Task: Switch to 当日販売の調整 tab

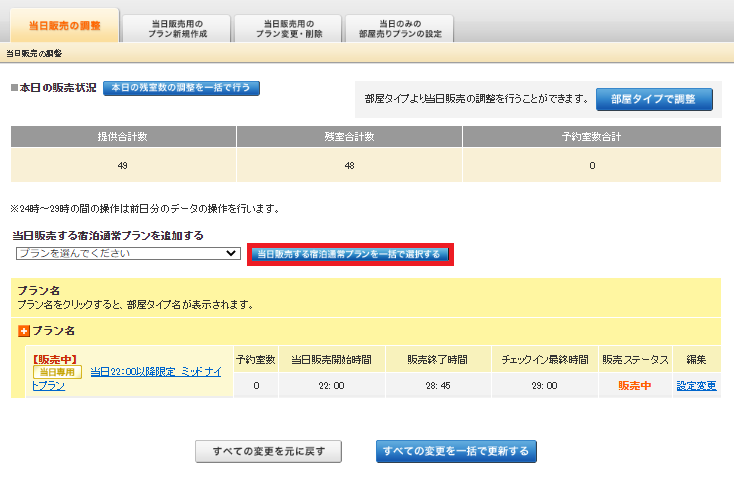Action: point(63,25)
